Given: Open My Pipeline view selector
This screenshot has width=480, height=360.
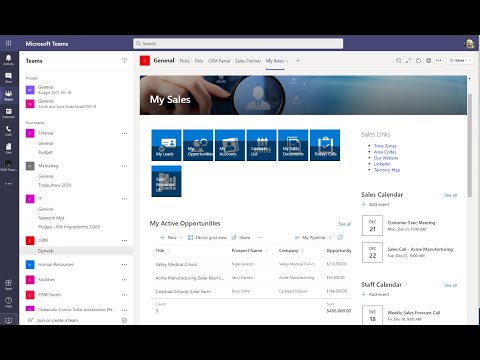Looking at the screenshot, I should coord(313,237).
